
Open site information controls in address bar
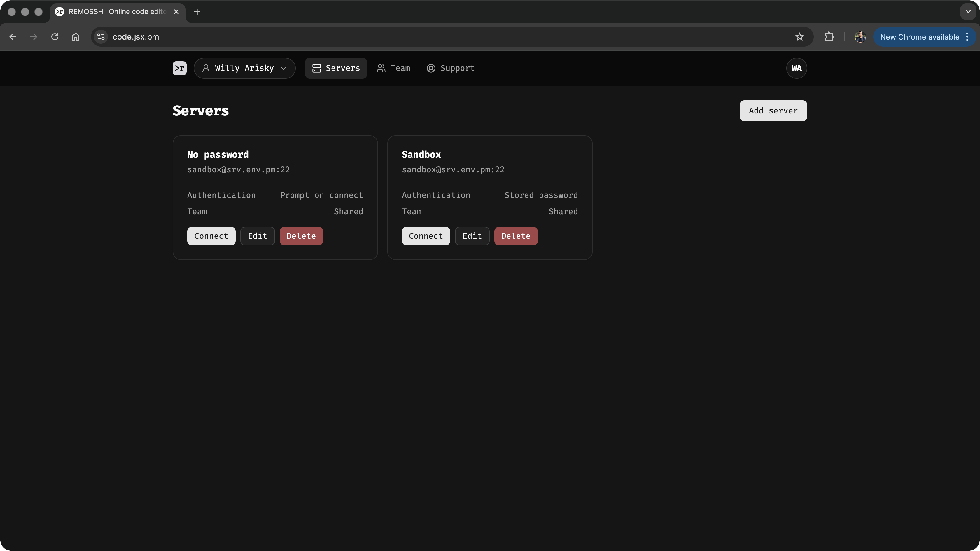tap(100, 36)
